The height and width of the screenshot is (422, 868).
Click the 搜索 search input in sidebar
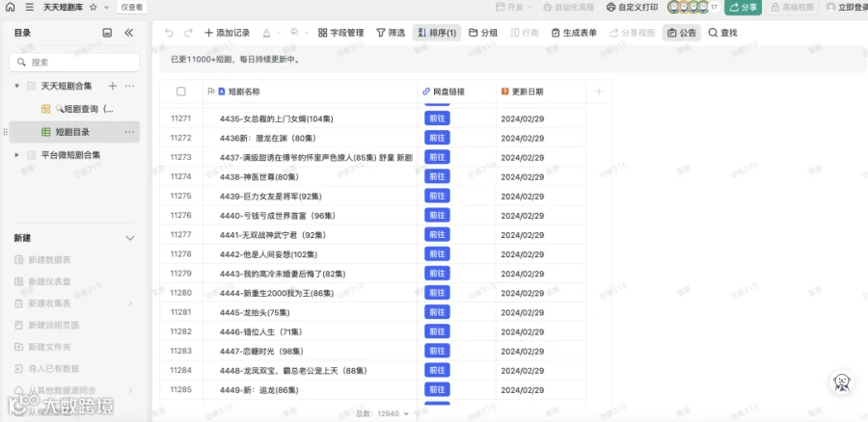pyautogui.click(x=74, y=63)
